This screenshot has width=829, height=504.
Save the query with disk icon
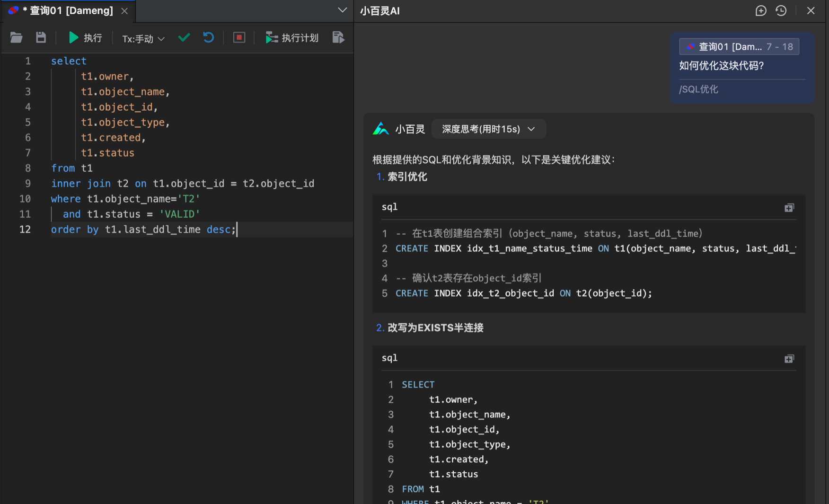coord(41,38)
